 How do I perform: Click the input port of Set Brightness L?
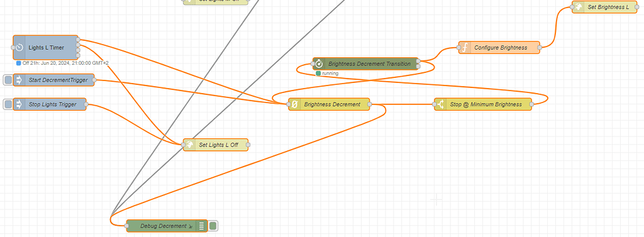point(572,7)
